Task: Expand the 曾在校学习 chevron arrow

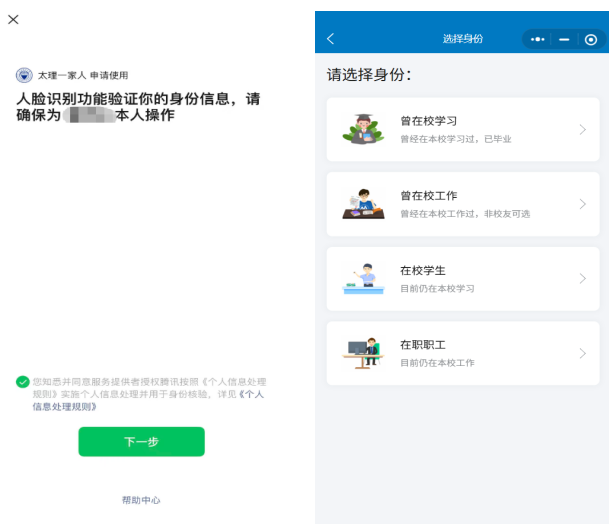Action: [x=582, y=130]
